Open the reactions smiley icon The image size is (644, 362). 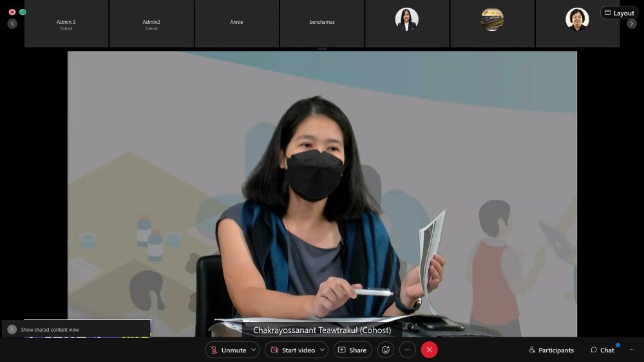[x=386, y=350]
